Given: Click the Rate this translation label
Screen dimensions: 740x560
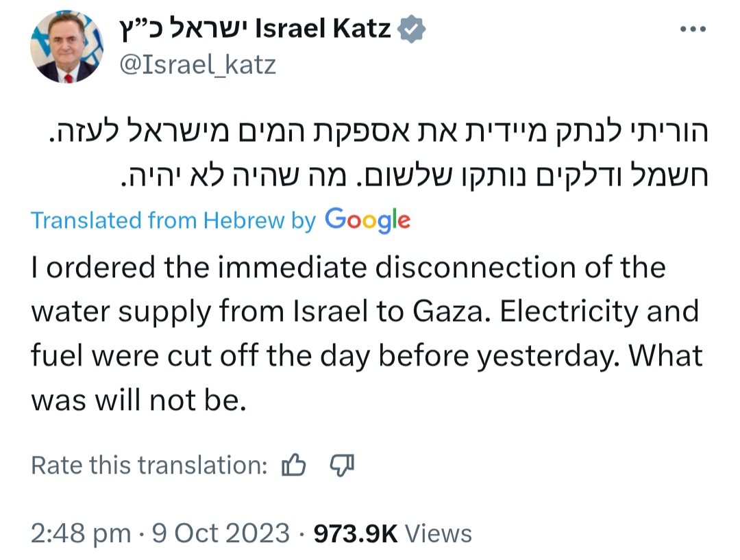Looking at the screenshot, I should pos(149,466).
